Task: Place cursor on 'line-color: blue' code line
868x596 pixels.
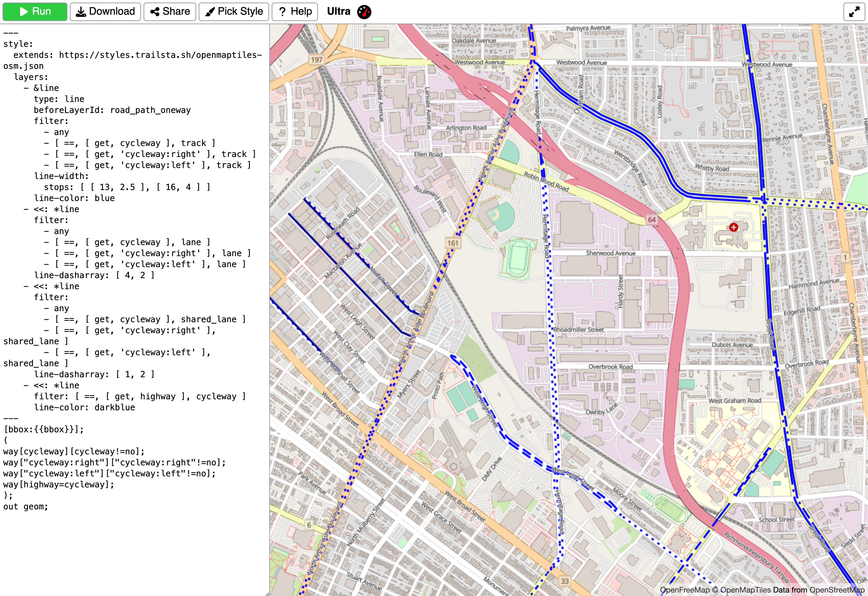Action: (x=74, y=198)
